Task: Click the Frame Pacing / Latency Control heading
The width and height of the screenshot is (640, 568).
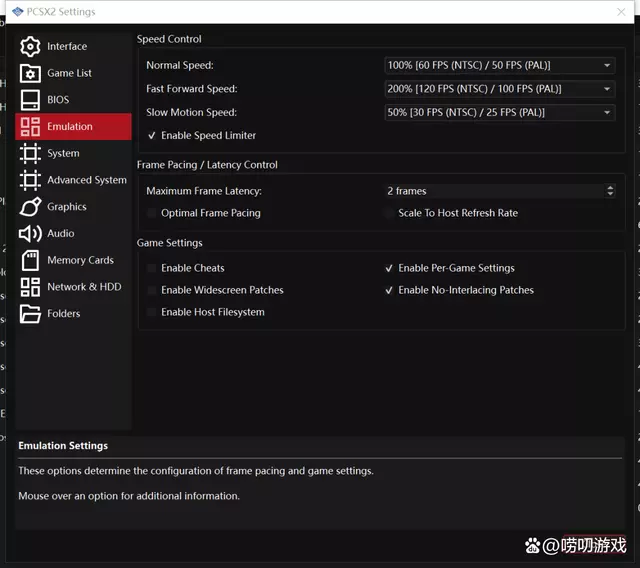Action: [207, 165]
